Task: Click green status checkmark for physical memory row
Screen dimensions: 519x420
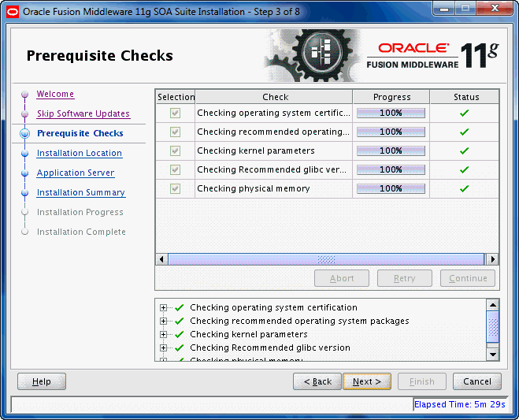Action: click(464, 189)
